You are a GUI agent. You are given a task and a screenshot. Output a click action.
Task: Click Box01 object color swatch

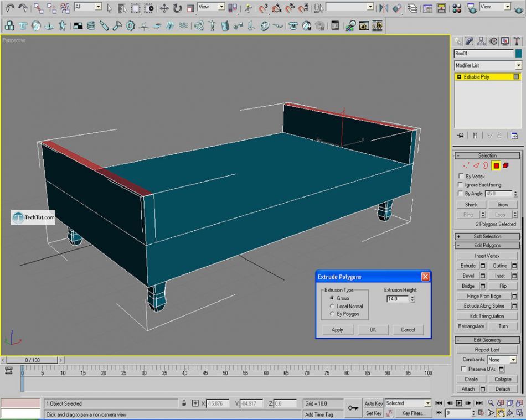pyautogui.click(x=519, y=53)
